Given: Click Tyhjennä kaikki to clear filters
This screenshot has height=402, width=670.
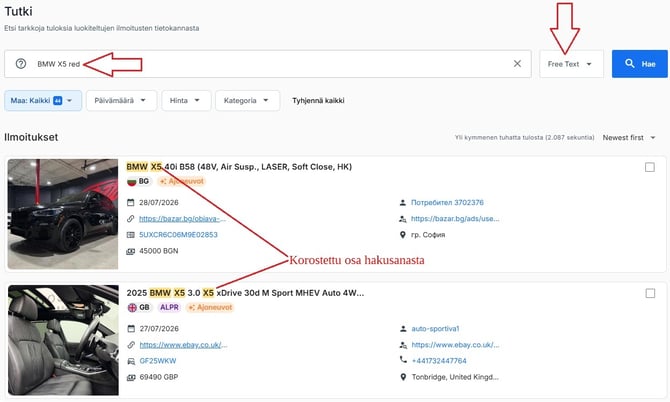Looking at the screenshot, I should point(318,101).
